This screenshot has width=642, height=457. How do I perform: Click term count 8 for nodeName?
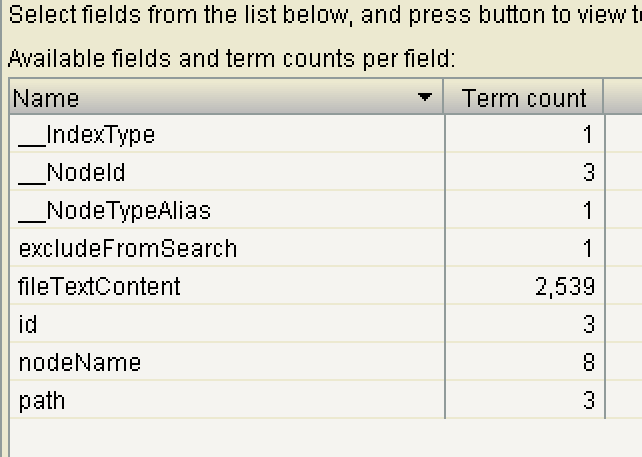pos(588,363)
